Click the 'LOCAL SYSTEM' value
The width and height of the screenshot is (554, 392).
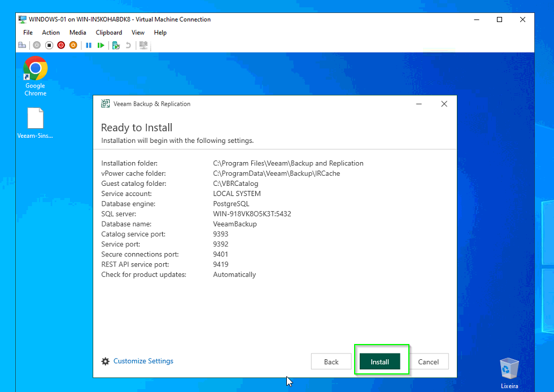[x=237, y=194]
